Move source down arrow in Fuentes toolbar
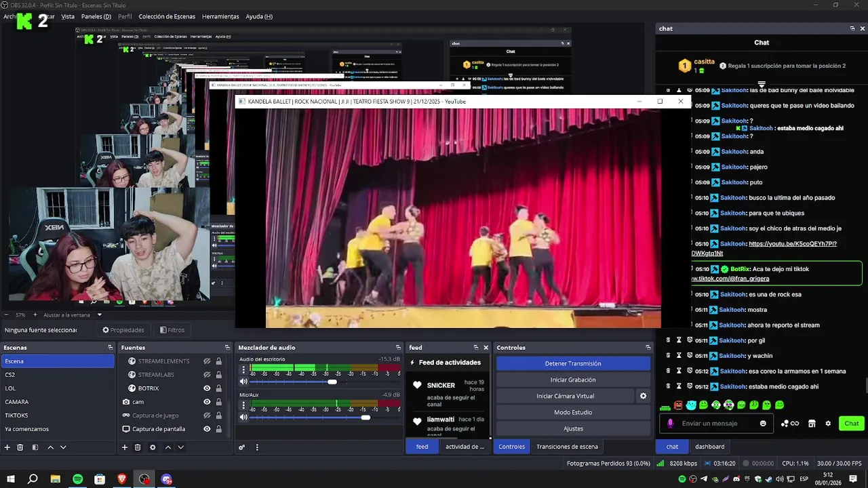 [180, 447]
